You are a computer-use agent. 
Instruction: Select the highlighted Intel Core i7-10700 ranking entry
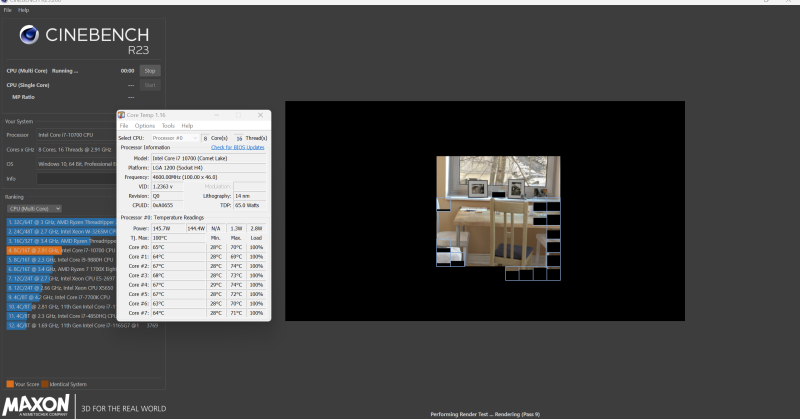pyautogui.click(x=62, y=249)
